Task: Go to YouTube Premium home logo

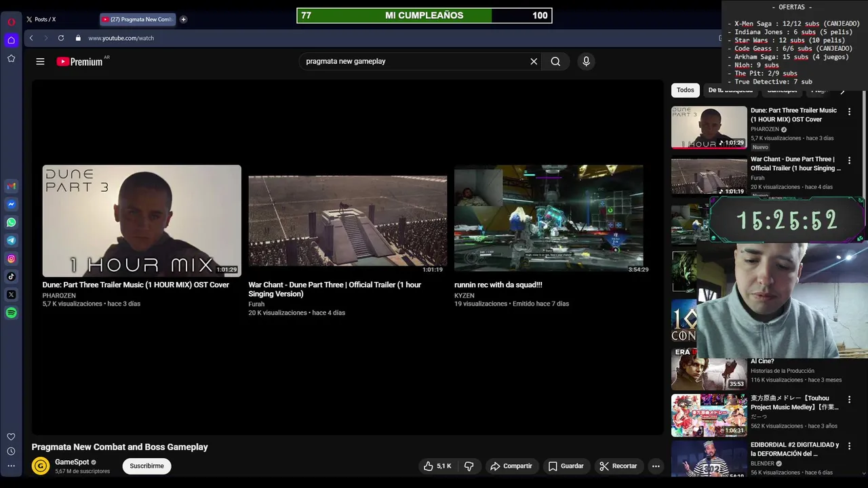Action: (79, 62)
